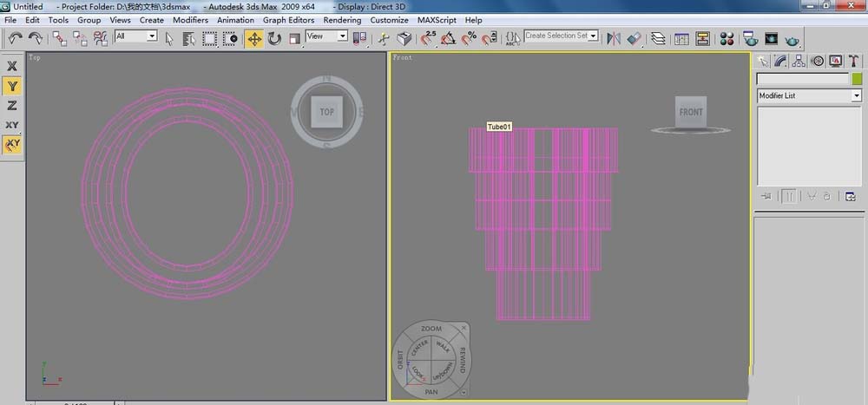This screenshot has width=868, height=405.
Task: Toggle the 2.5 Snaps magnet
Action: coord(428,38)
